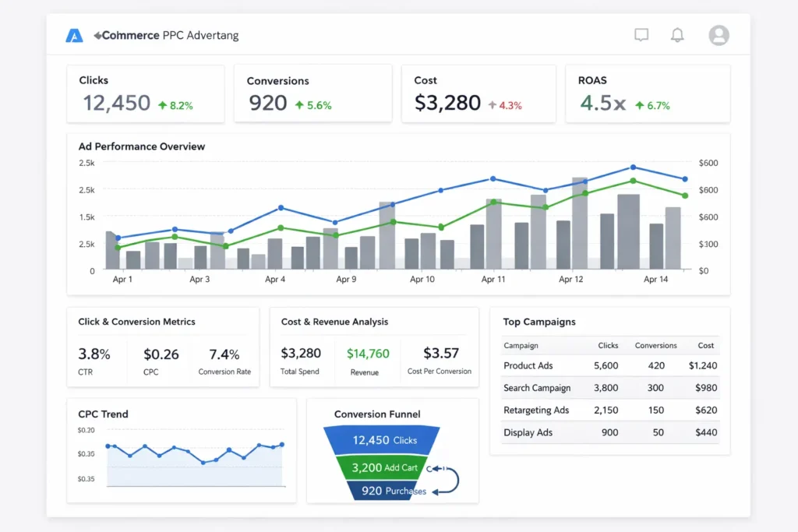This screenshot has width=798, height=532.
Task: Open the Retargeting Ads campaign row
Action: [x=609, y=410]
